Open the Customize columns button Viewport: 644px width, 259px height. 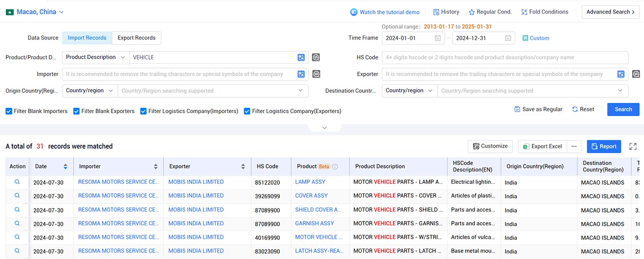coord(490,146)
